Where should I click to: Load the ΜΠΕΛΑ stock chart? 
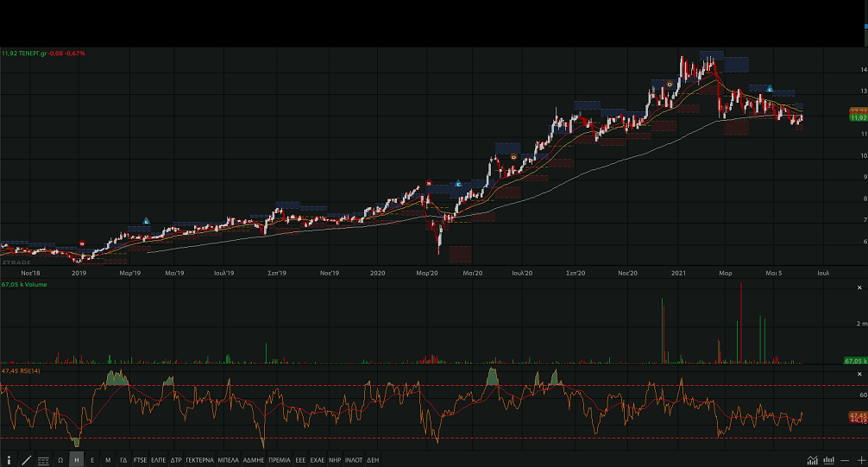click(229, 460)
